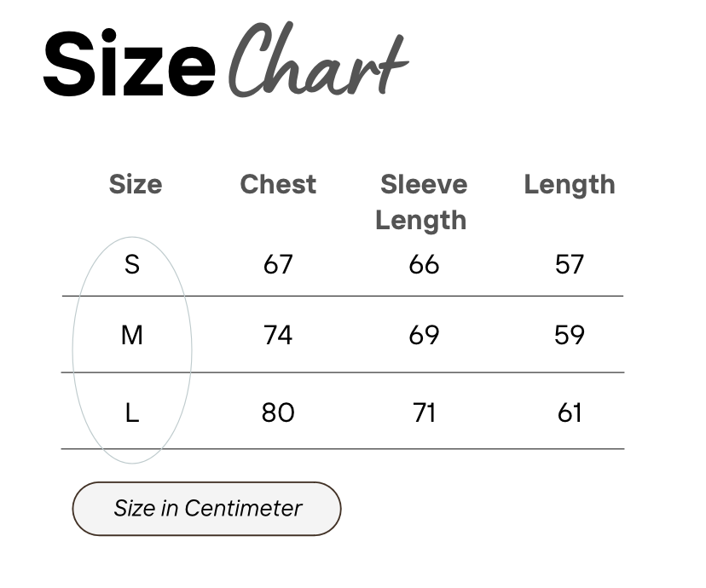The image size is (706, 588).
Task: Select the S size row label
Action: tap(132, 264)
